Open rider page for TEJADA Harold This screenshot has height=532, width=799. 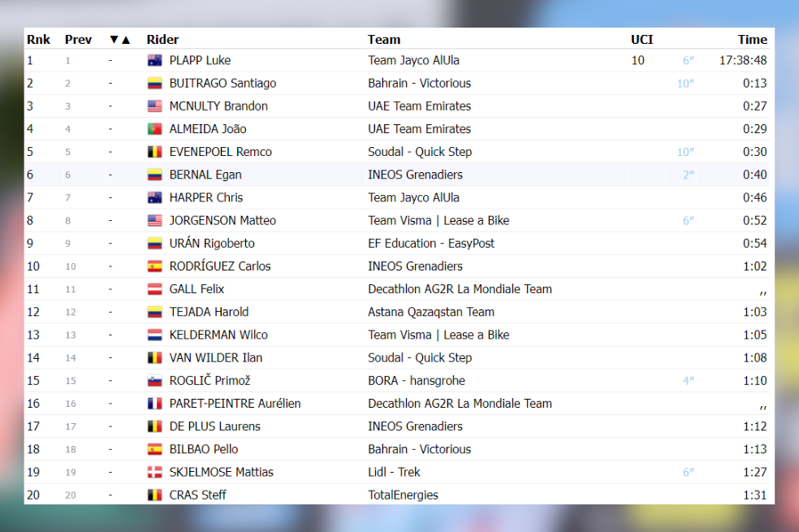209,312
